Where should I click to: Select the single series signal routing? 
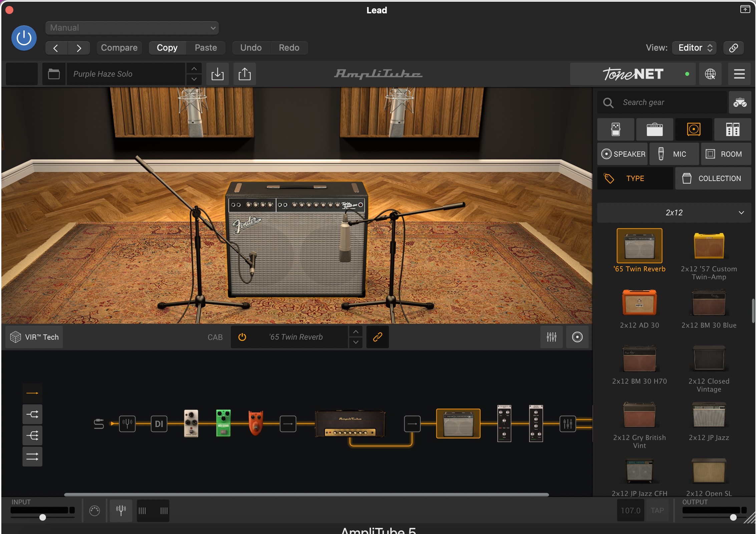pos(32,393)
